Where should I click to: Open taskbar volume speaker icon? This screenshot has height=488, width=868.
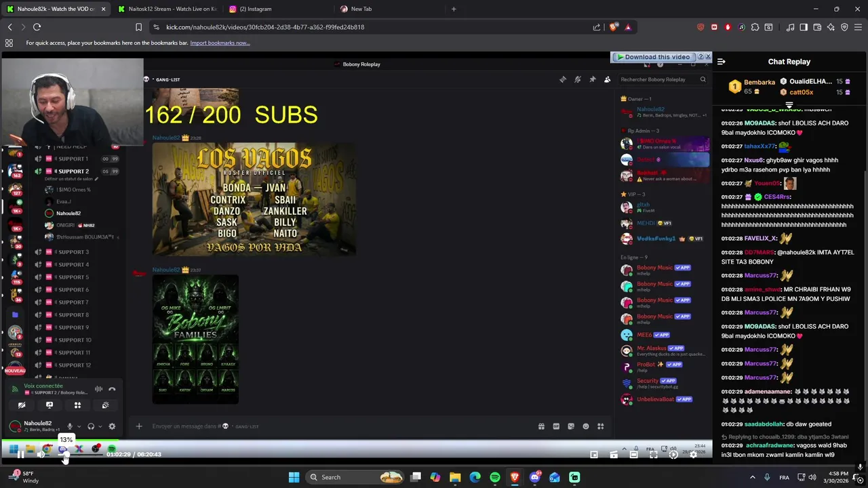[x=812, y=477]
